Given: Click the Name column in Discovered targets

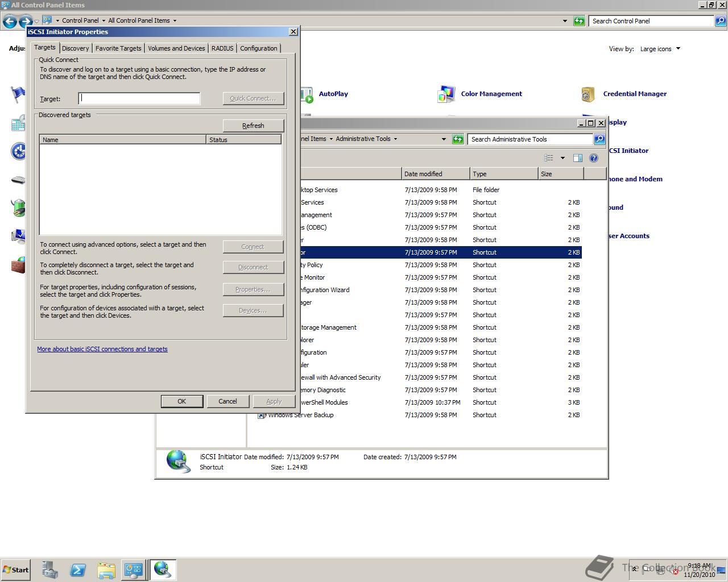Looking at the screenshot, I should 123,139.
